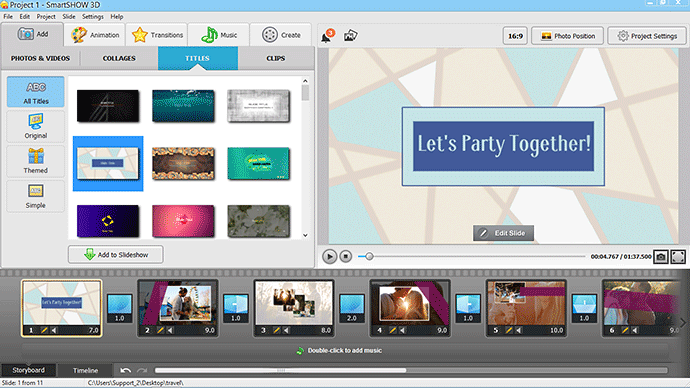Toggle the sound icon on slide 1

click(54, 330)
